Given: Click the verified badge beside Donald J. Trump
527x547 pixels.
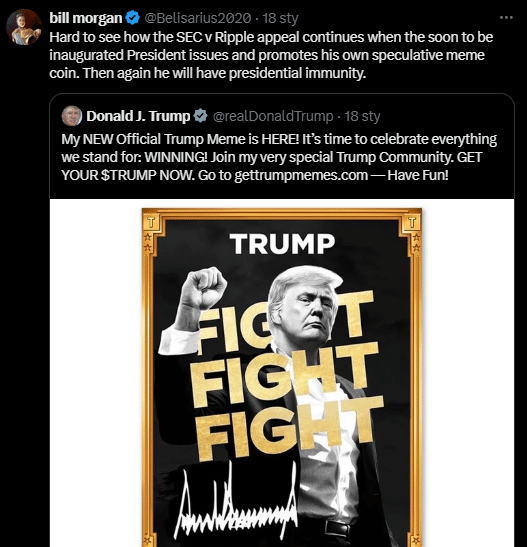Looking at the screenshot, I should click(x=201, y=116).
